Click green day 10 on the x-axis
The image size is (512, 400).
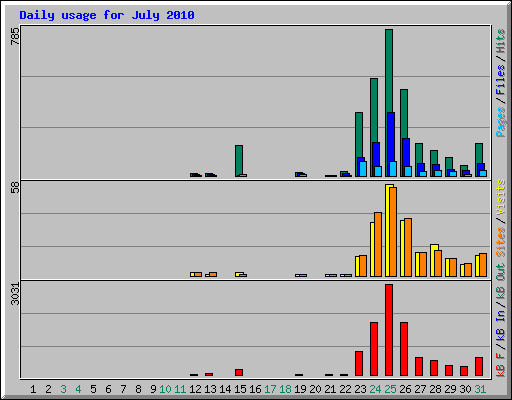tap(165, 389)
